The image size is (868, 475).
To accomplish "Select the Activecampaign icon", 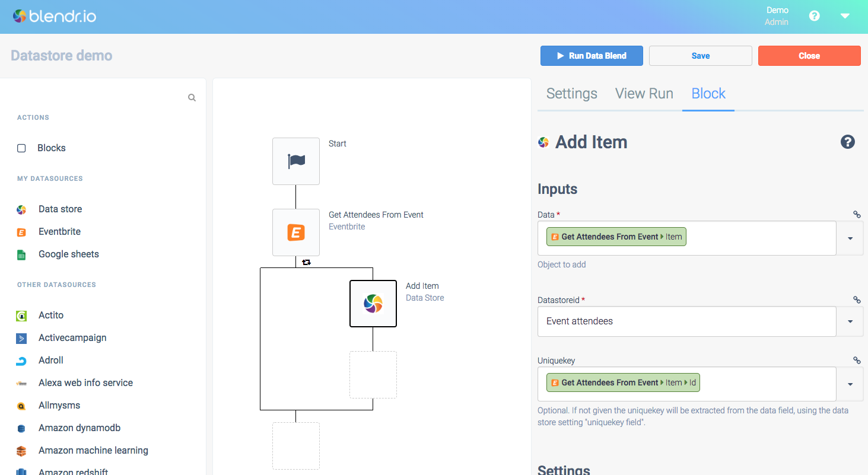I will pos(21,339).
